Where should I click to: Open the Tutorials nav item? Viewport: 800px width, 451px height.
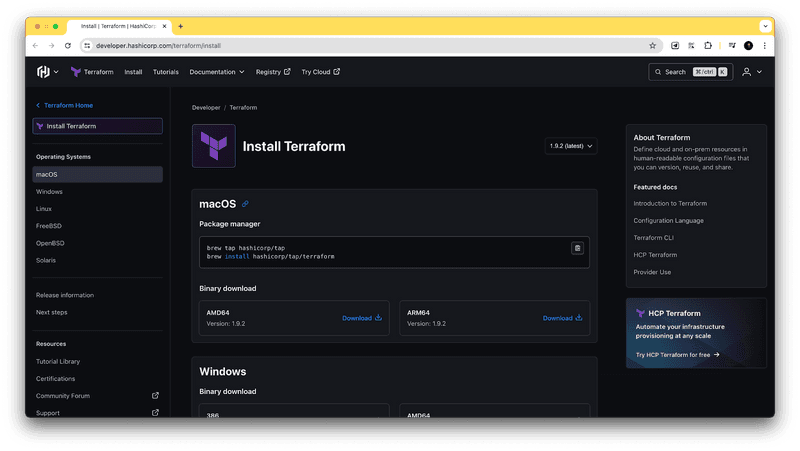tap(166, 72)
